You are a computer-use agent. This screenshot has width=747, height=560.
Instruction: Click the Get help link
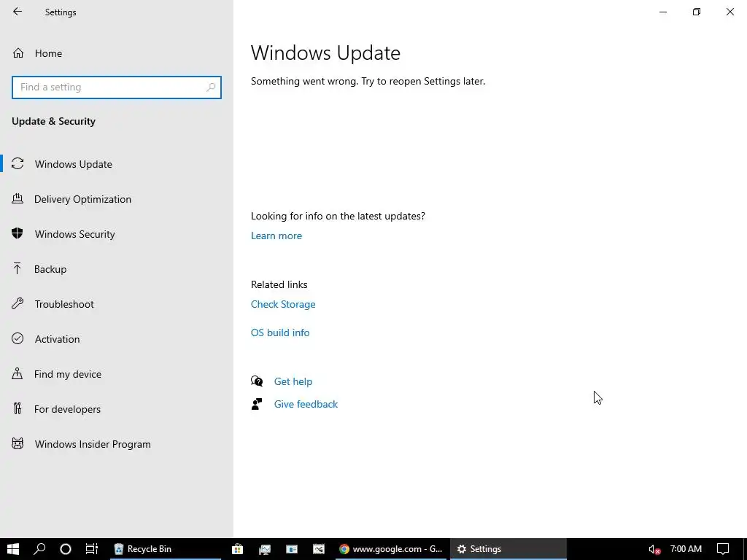[293, 381]
